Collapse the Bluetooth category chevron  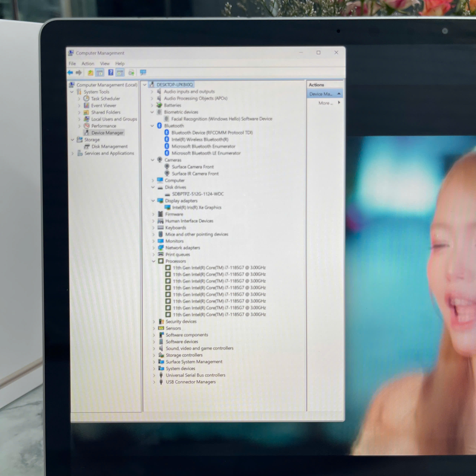tap(152, 126)
